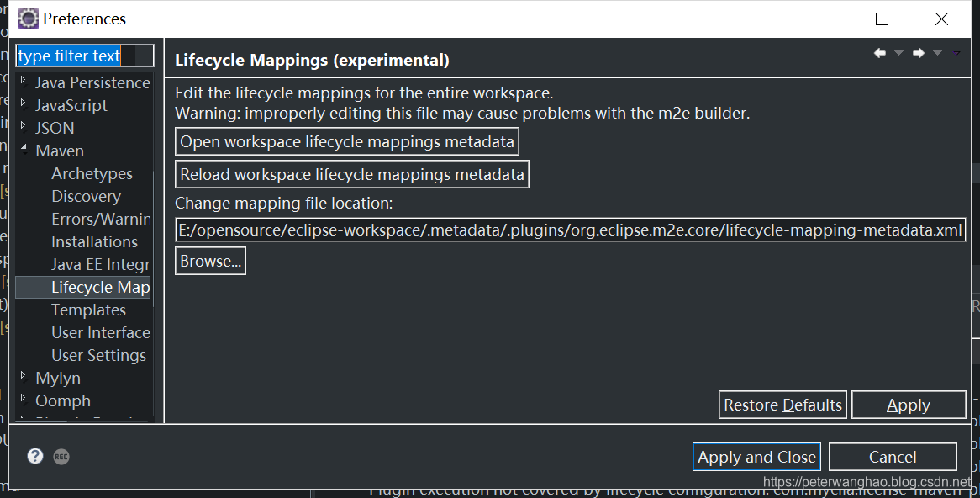This screenshot has width=980, height=498.
Task: Click the REC recording icon
Action: [x=61, y=457]
